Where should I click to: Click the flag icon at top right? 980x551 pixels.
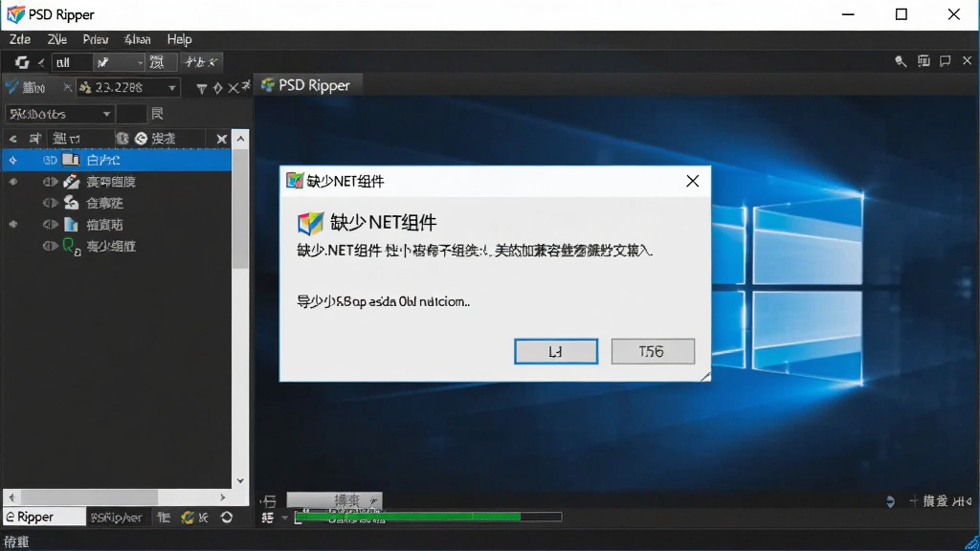pyautogui.click(x=945, y=60)
